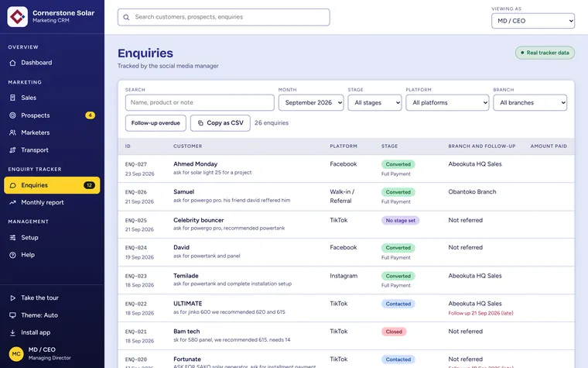
Task: Click the copy icon in Copy as CSV
Action: tap(200, 122)
